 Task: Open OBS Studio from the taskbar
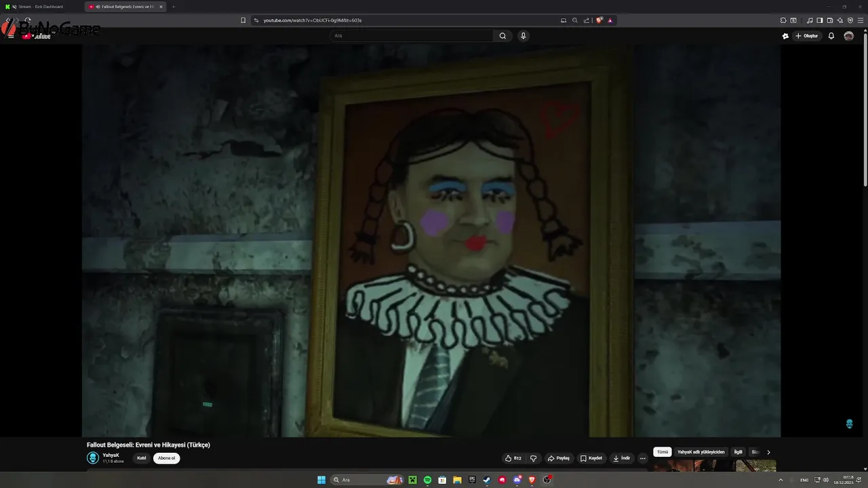(547, 480)
